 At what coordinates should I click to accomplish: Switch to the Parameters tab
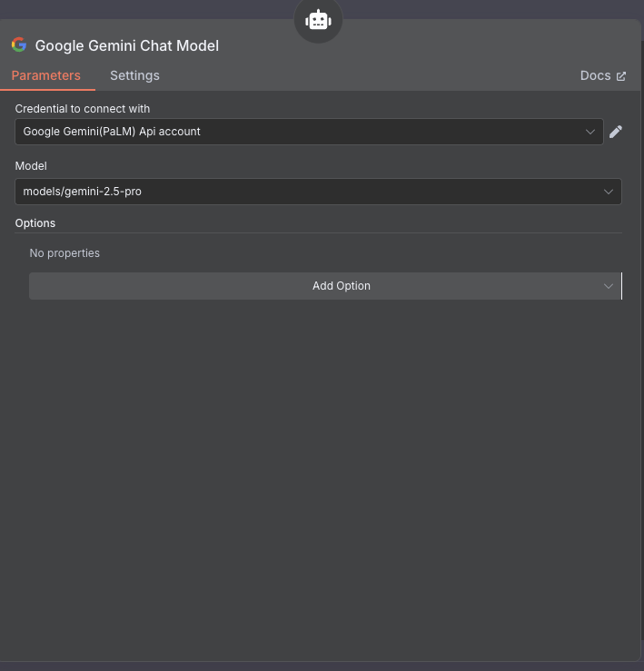tap(45, 75)
